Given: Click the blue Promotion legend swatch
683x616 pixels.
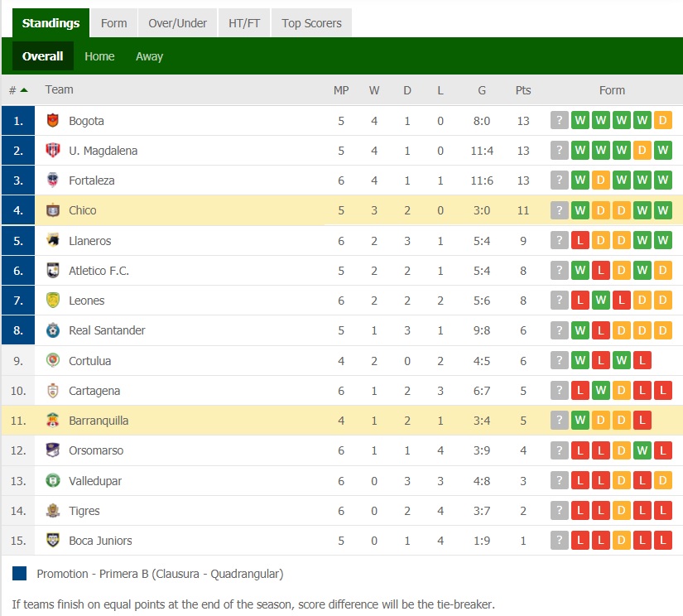Looking at the screenshot, I should pyautogui.click(x=20, y=573).
